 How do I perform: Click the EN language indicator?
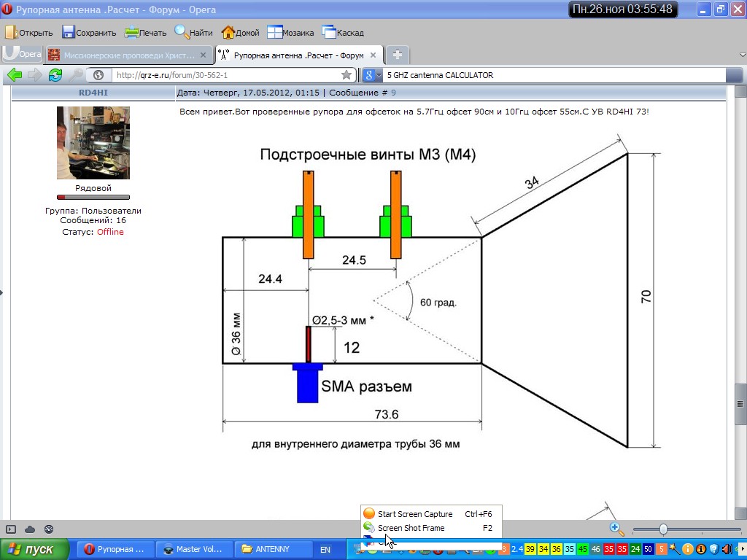pyautogui.click(x=325, y=550)
